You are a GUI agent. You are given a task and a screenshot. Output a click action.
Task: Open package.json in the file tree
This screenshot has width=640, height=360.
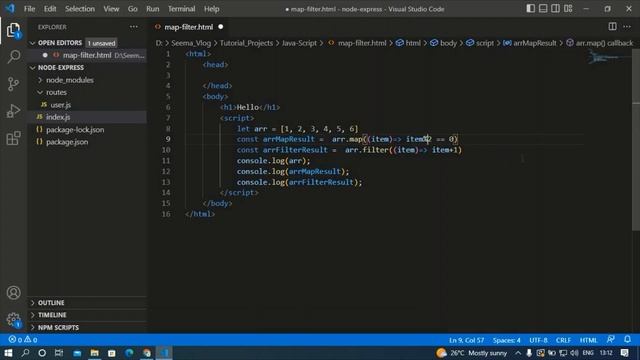(x=67, y=142)
